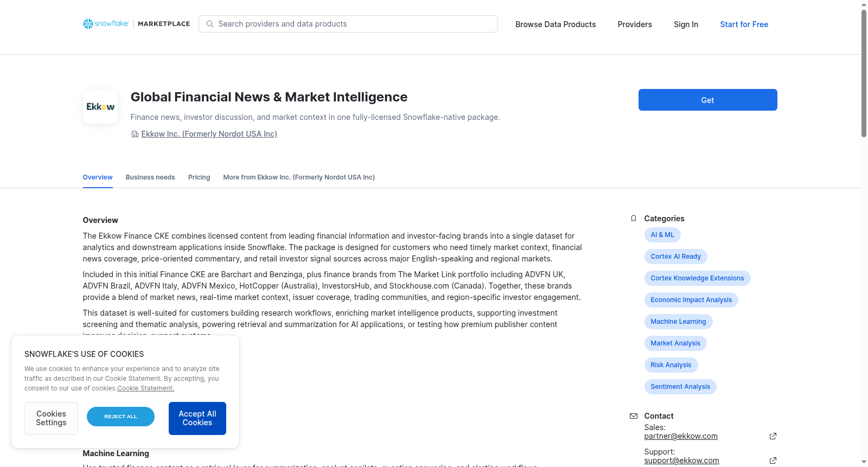Open the Ekkow Inc. (Formerly Nordot USA Inc) provider link
868x467 pixels.
tap(209, 134)
